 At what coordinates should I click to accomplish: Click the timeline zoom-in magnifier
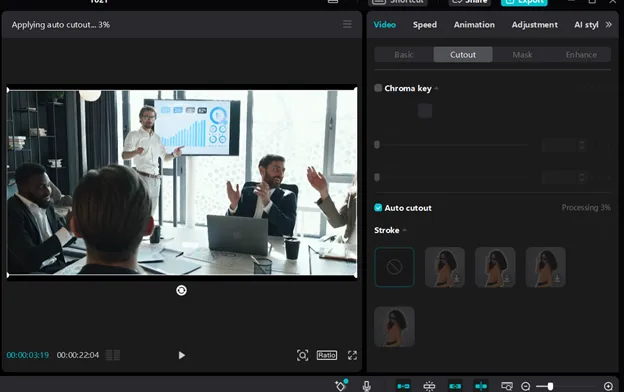click(x=608, y=386)
